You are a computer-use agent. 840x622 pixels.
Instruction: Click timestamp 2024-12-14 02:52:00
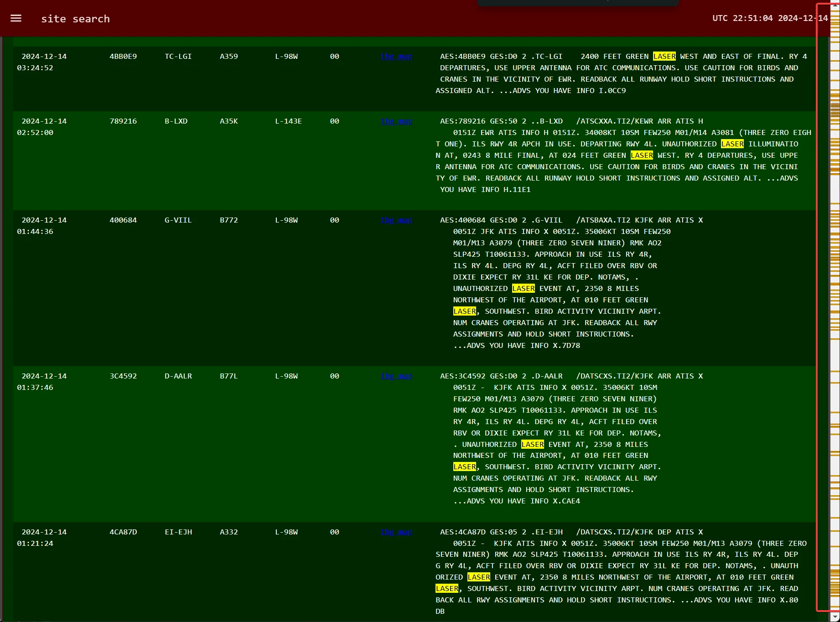(42, 127)
